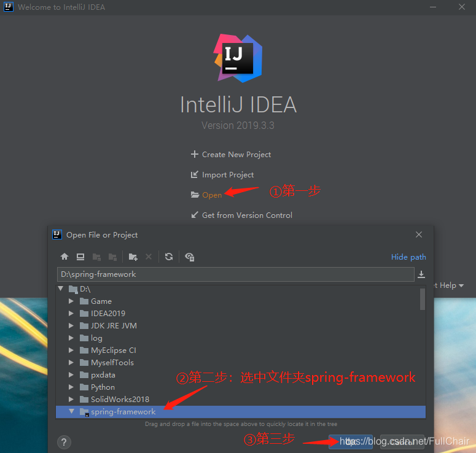
Task: Open the Get Help dropdown menu
Action: tap(449, 285)
